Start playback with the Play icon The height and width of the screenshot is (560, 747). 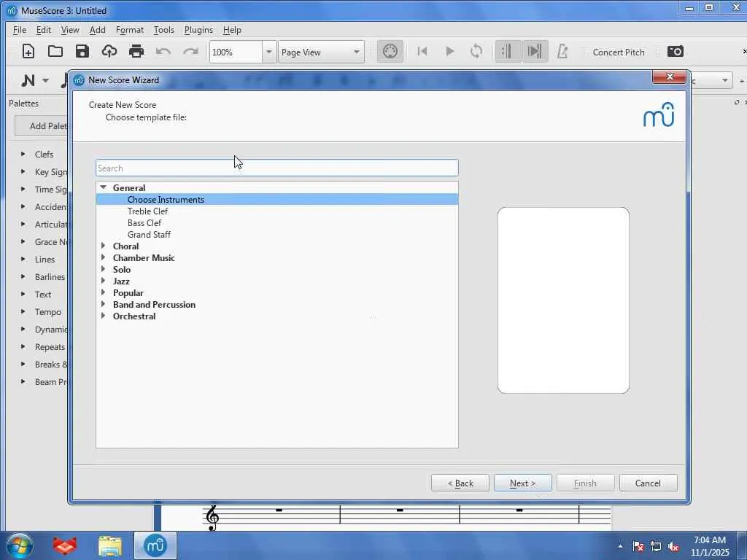point(449,51)
